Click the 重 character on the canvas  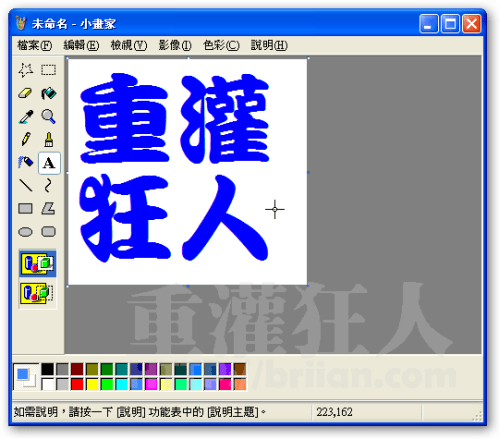(124, 118)
